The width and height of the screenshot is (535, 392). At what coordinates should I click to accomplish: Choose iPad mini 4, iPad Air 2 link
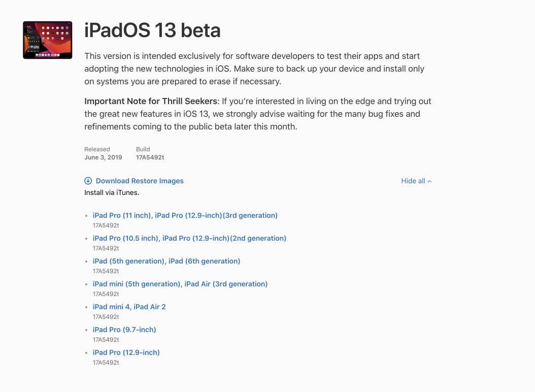point(129,307)
